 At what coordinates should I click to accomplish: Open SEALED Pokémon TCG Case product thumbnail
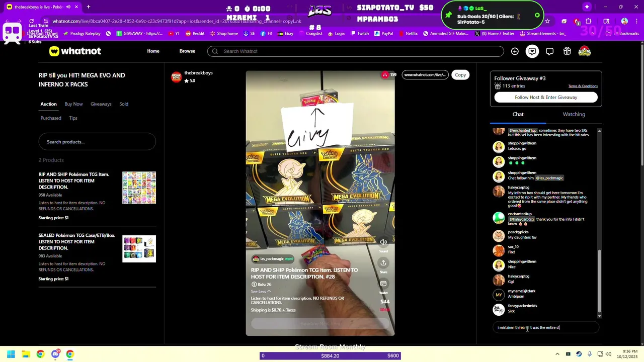coord(139,248)
